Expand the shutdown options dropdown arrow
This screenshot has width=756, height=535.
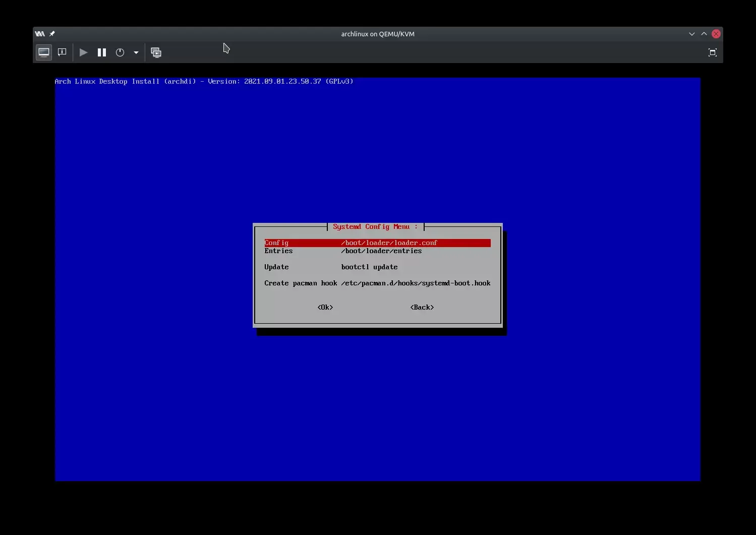pos(136,52)
